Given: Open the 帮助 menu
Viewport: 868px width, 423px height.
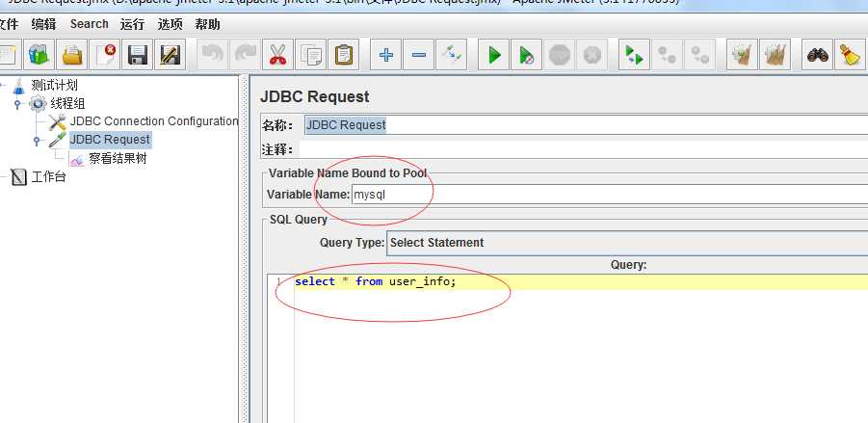Looking at the screenshot, I should [207, 24].
